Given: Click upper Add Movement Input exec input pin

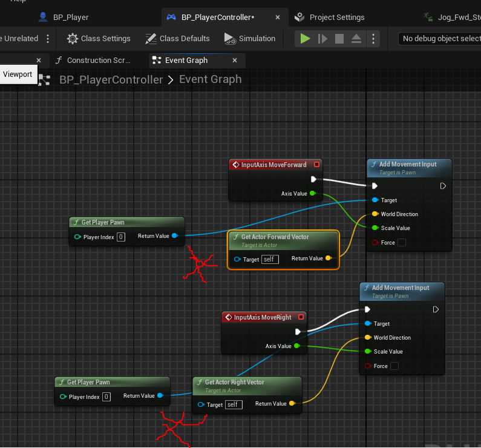Looking at the screenshot, I should coord(375,186).
